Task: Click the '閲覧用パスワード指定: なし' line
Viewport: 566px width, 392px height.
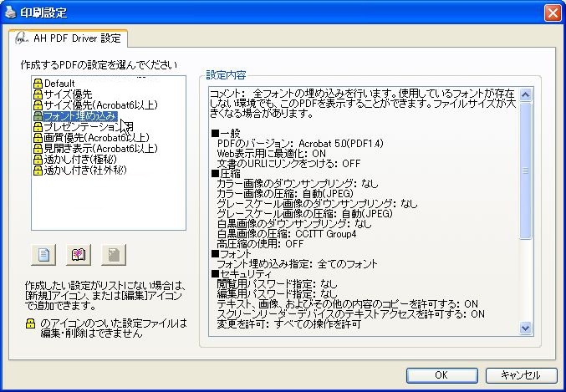Action: pyautogui.click(x=277, y=284)
